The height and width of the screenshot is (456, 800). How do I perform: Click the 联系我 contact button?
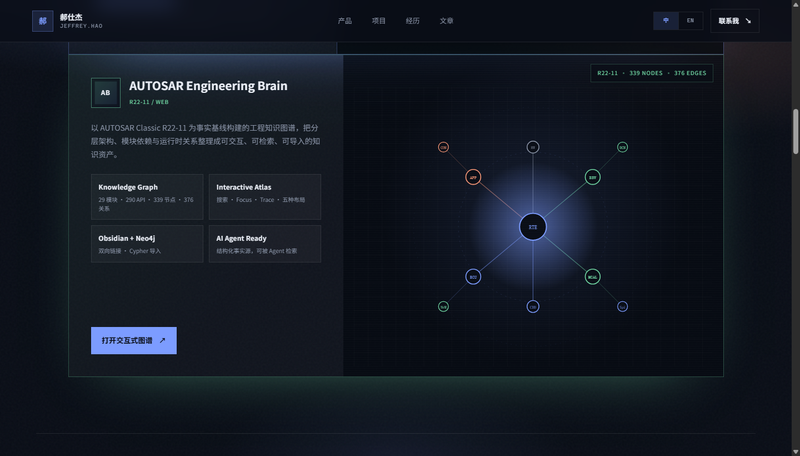pos(735,21)
